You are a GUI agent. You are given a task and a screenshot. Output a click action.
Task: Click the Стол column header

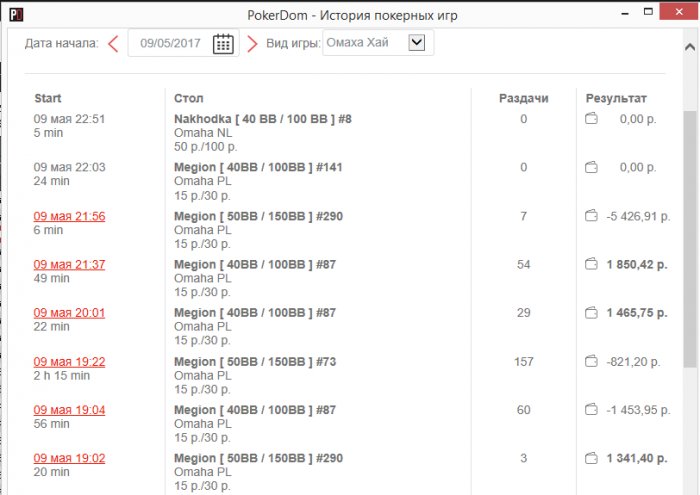tap(188, 98)
